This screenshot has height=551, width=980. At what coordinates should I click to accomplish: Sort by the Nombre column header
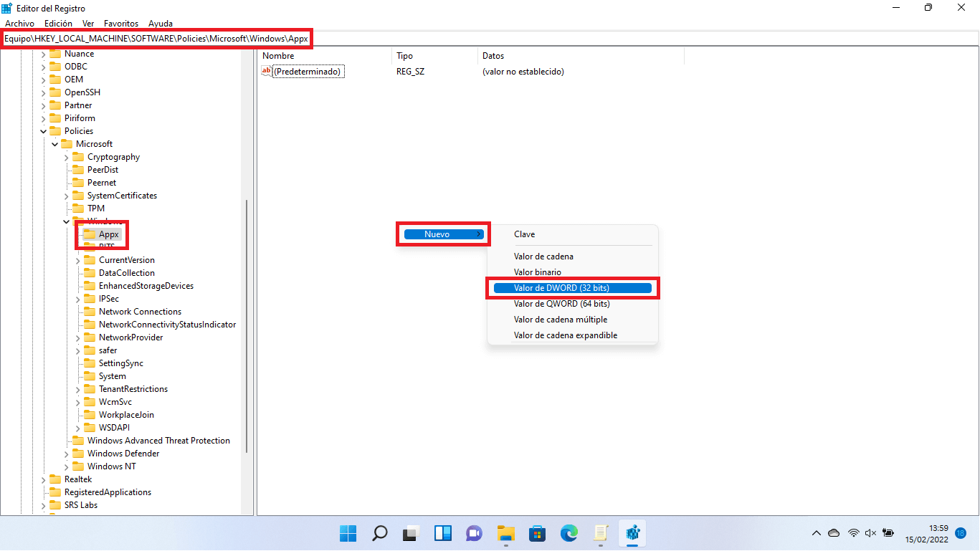(325, 56)
